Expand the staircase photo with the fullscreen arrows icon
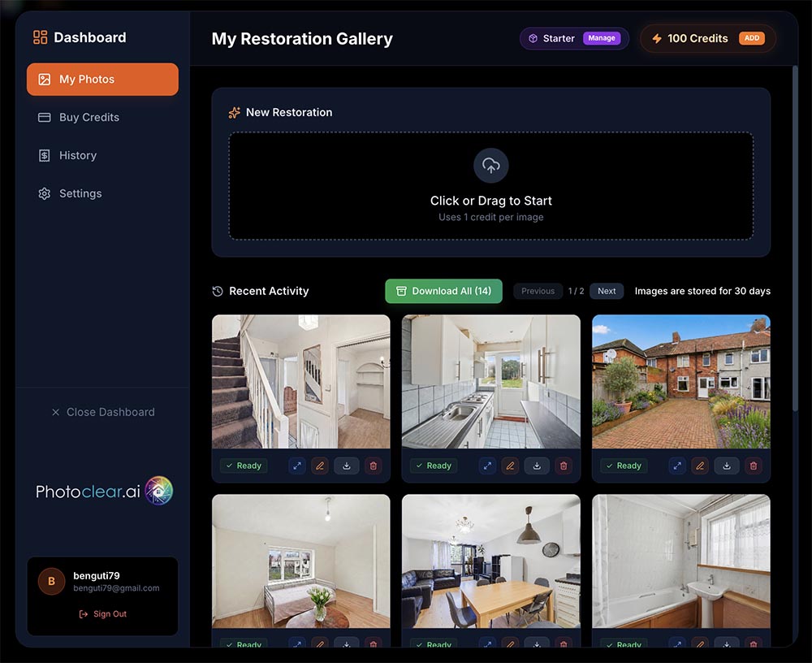This screenshot has width=812, height=663. pos(298,466)
